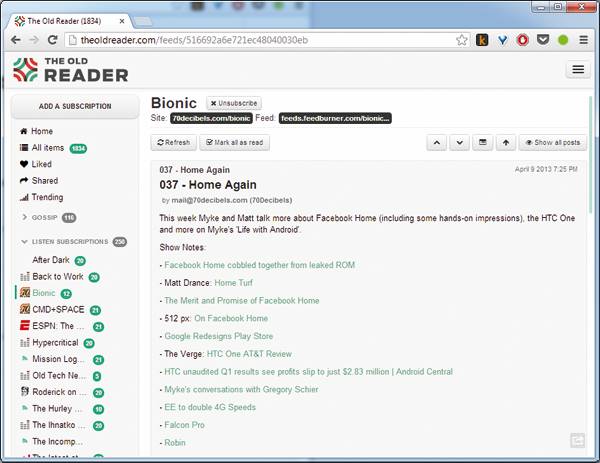Screen dimensions: 600x463
Task: Open the green circle extension icon
Action: [563, 40]
